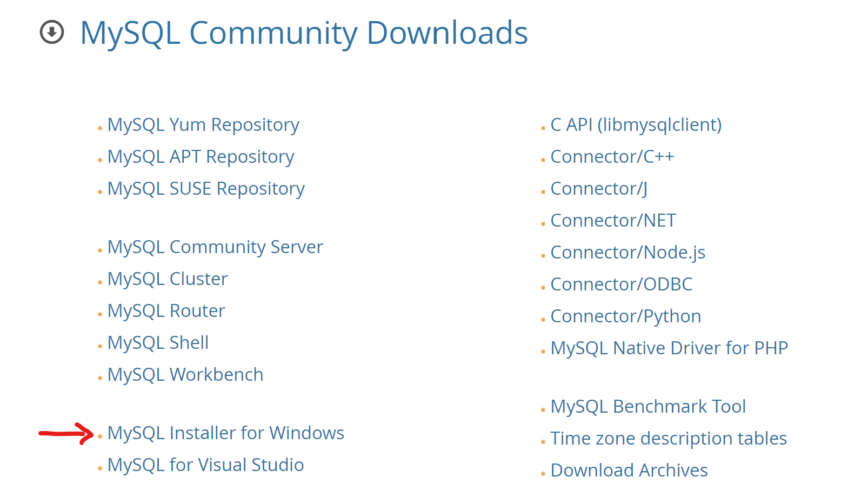Select MySQL for Visual Studio
The image size is (868, 503).
pyautogui.click(x=205, y=465)
